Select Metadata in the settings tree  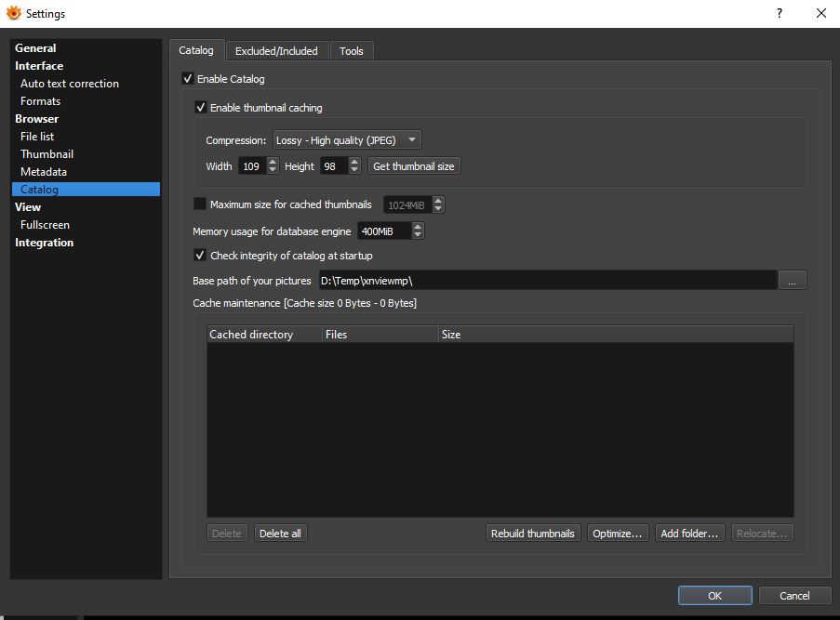point(44,172)
